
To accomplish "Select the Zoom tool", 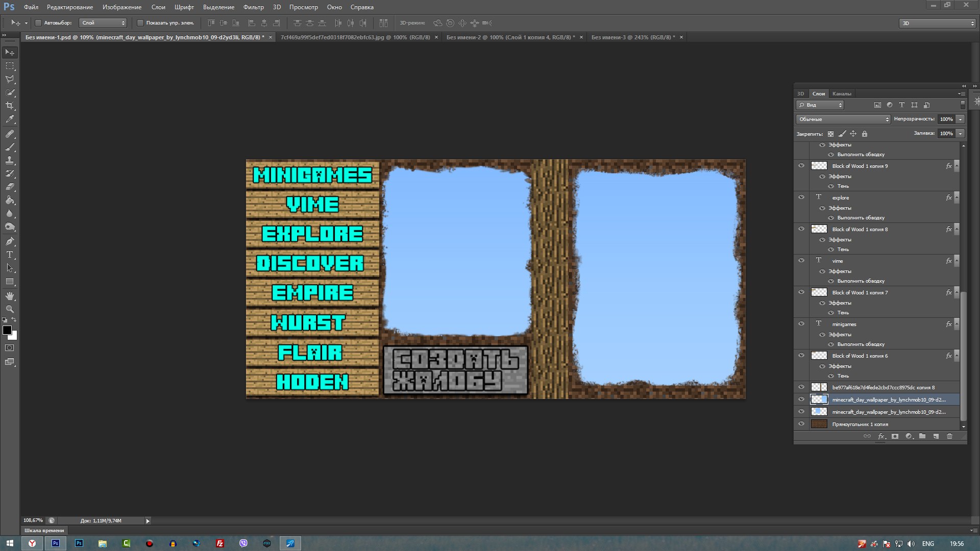I will [10, 309].
